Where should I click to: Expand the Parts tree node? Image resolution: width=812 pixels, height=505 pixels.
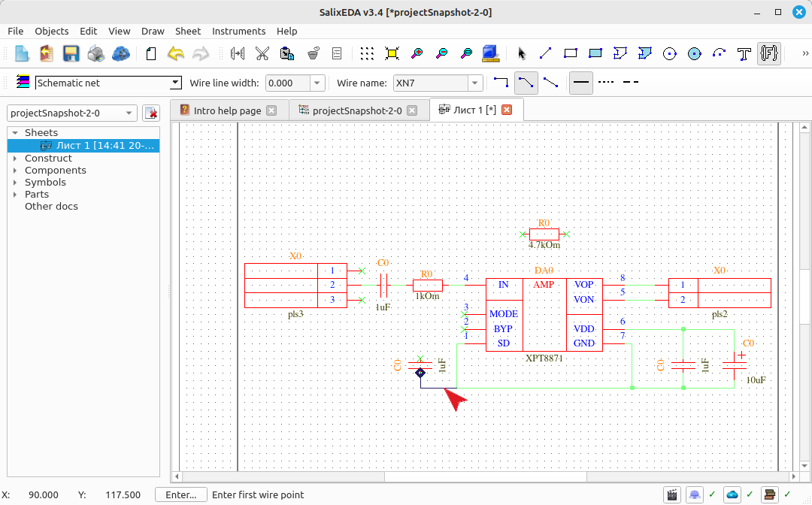coord(15,194)
